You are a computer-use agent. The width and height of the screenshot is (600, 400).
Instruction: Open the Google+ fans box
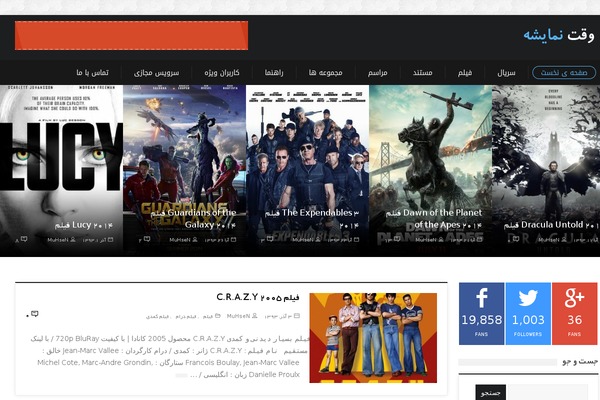(574, 313)
